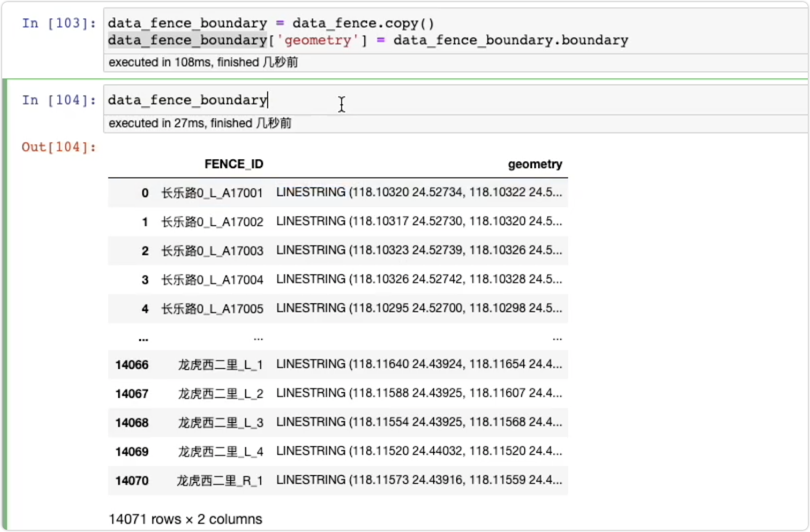Click geometry value LINESTRING (118.10320 24.52734
Screen dimensions: 810x532
(419, 192)
